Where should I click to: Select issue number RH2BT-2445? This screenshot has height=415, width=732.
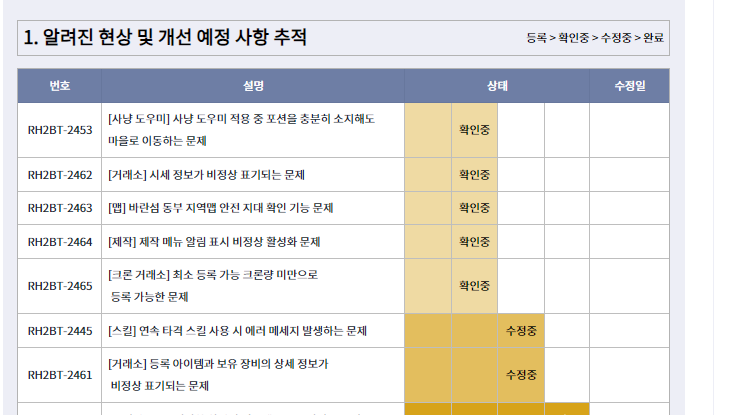pyautogui.click(x=60, y=331)
